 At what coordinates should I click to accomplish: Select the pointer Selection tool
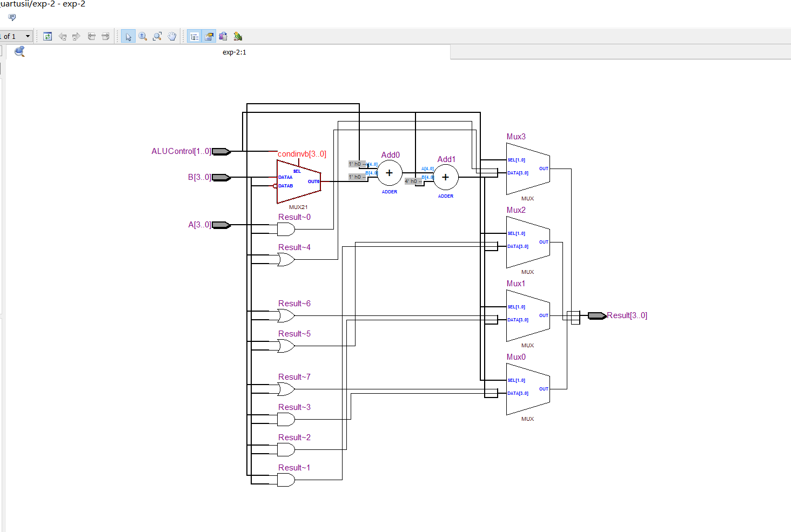coord(128,36)
